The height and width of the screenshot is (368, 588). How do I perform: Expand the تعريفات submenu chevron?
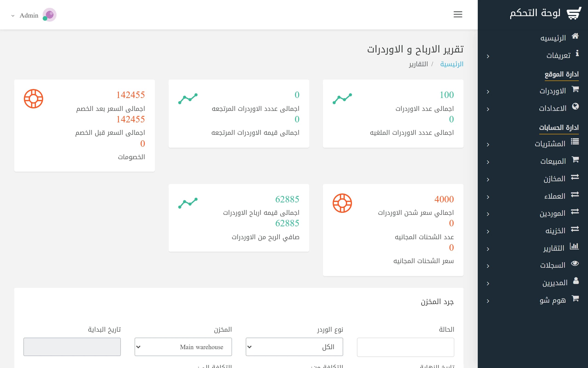point(488,57)
